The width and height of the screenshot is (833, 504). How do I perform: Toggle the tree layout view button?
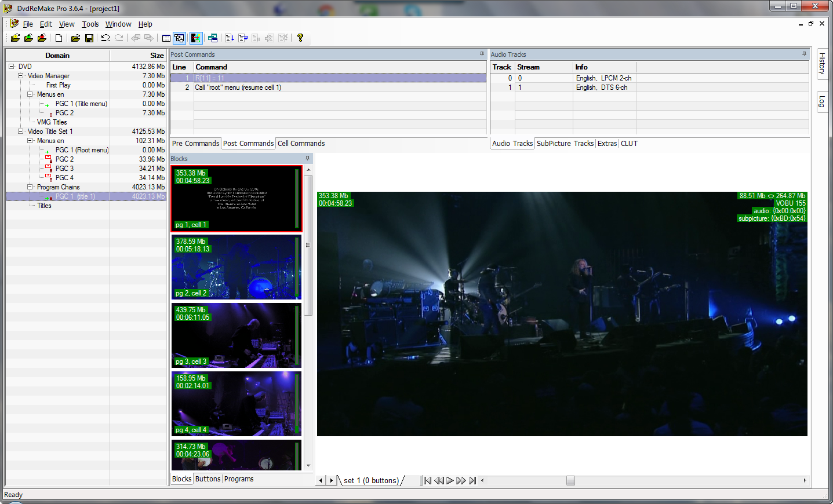point(180,38)
